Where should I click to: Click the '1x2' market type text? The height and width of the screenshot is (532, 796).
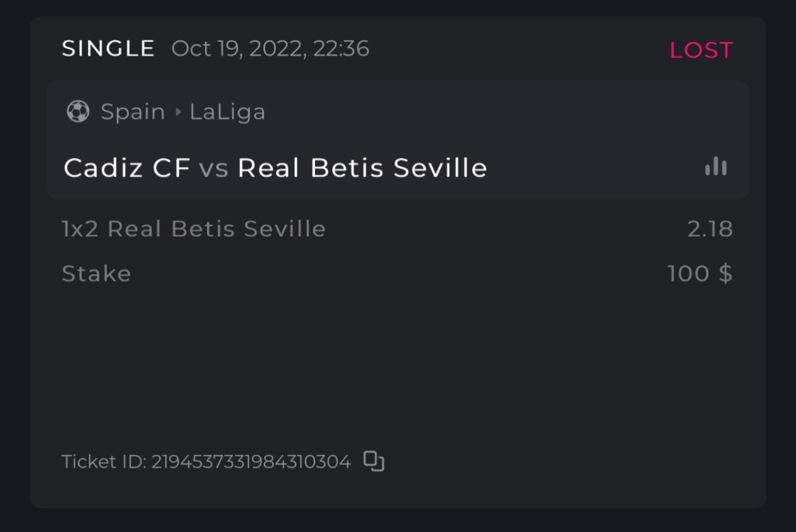point(81,229)
